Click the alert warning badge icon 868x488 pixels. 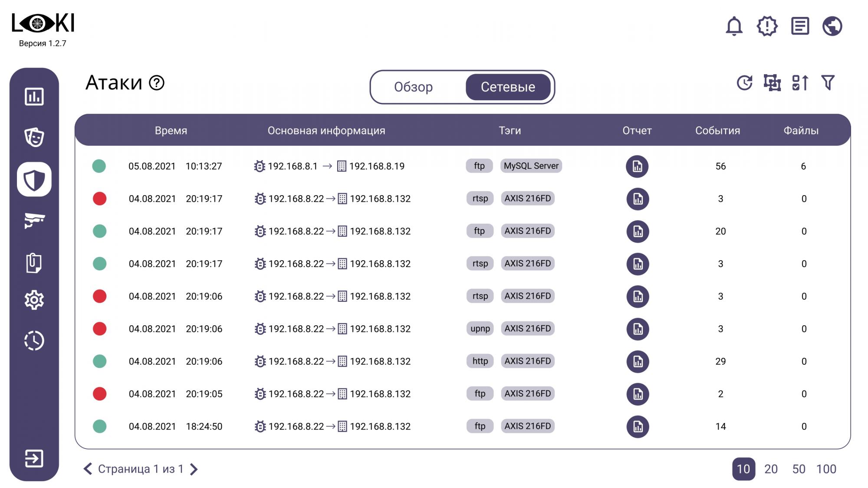click(767, 26)
